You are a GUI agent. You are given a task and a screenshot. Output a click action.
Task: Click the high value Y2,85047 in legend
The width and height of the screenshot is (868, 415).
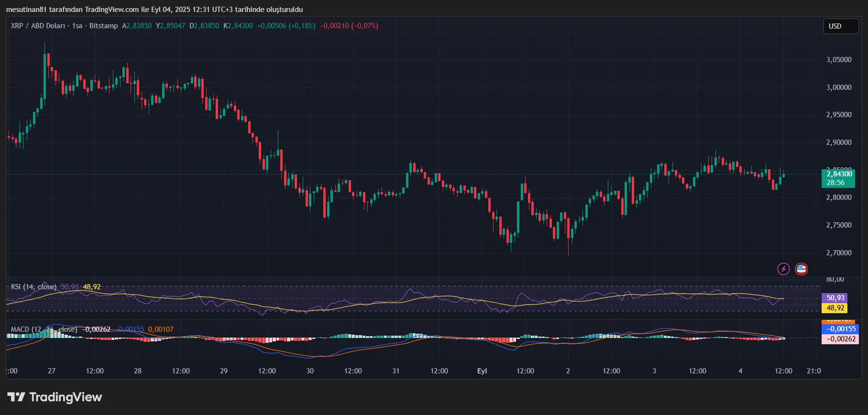(170, 26)
